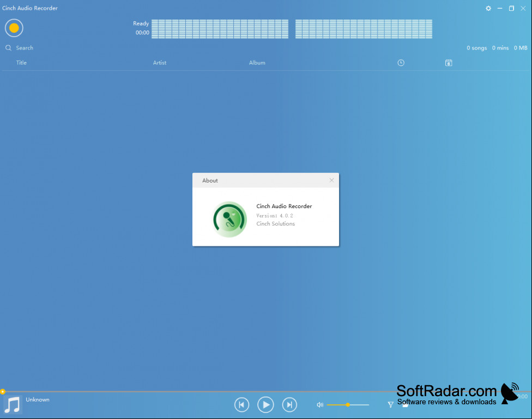Mute audio with the speaker icon
Screen dimensions: 532x419
pos(319,405)
